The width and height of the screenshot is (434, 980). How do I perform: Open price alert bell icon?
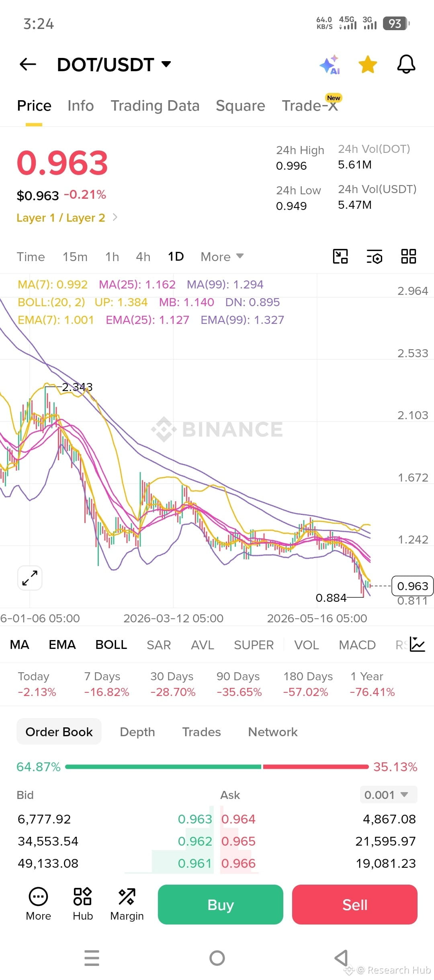[406, 64]
